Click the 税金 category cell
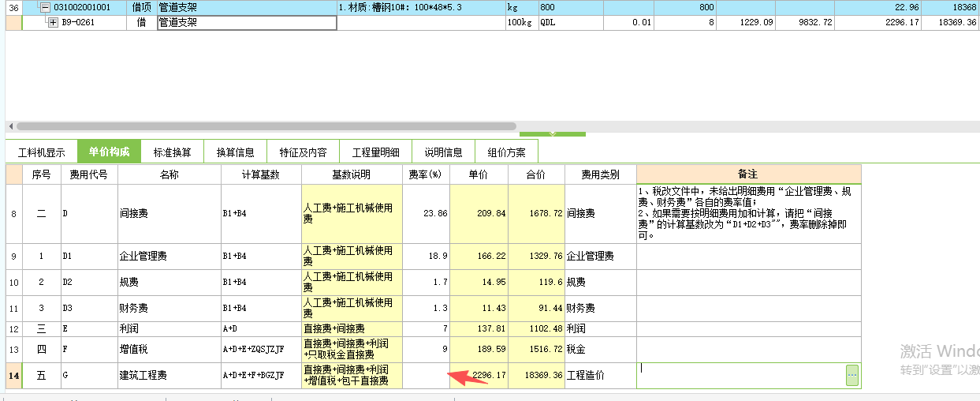 click(x=600, y=350)
